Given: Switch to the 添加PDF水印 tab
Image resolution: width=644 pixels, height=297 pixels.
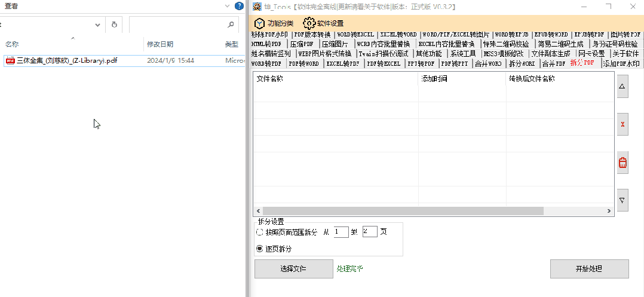Looking at the screenshot, I should pyautogui.click(x=621, y=64).
